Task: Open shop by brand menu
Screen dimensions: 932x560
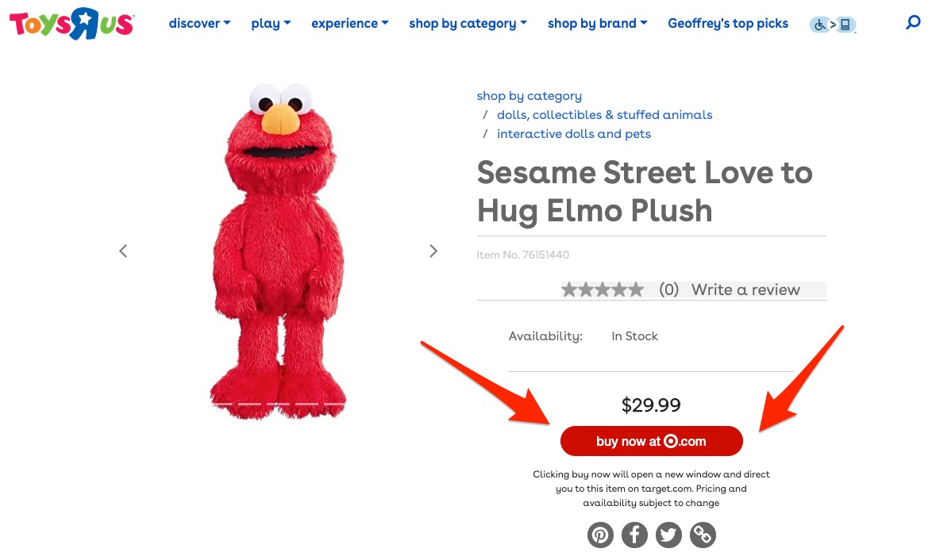Action: [597, 23]
